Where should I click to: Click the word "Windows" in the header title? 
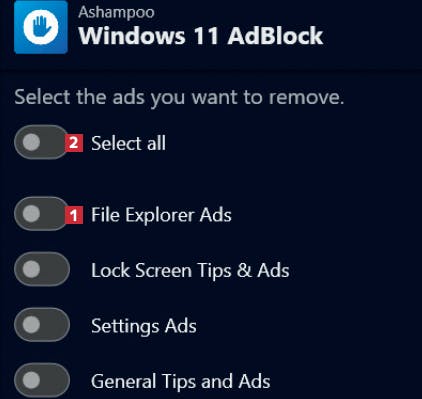[x=132, y=36]
